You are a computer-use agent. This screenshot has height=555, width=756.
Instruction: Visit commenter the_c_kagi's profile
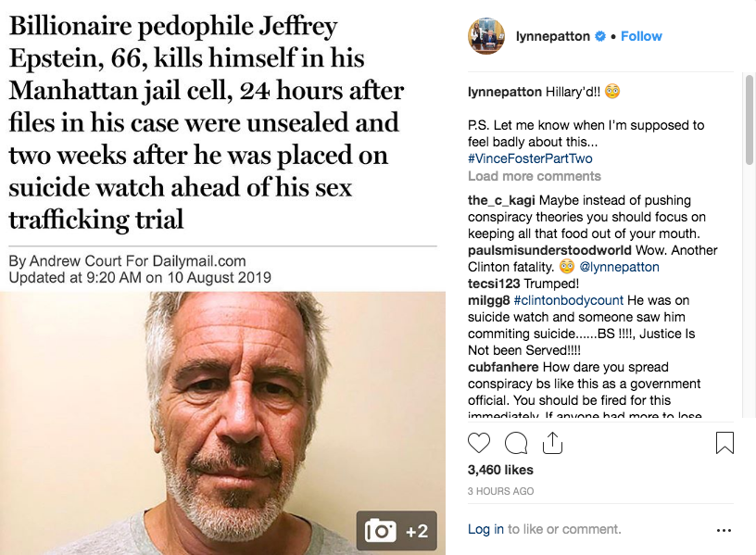[x=501, y=200]
